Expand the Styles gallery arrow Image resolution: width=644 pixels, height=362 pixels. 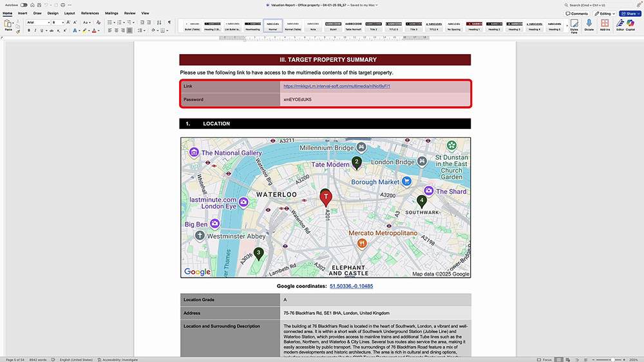[x=567, y=26]
